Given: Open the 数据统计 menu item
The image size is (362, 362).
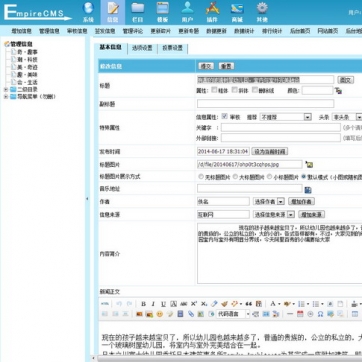Looking at the screenshot, I should (x=244, y=31).
